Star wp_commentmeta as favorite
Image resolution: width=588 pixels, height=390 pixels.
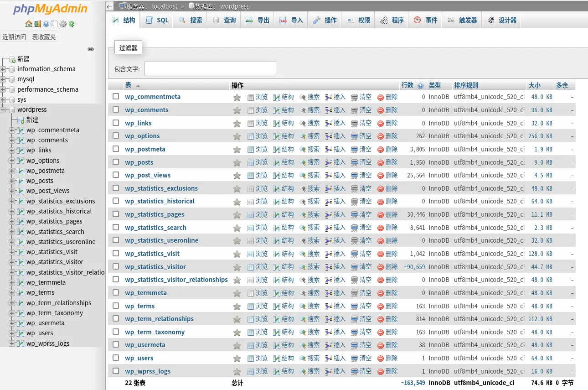coord(237,97)
